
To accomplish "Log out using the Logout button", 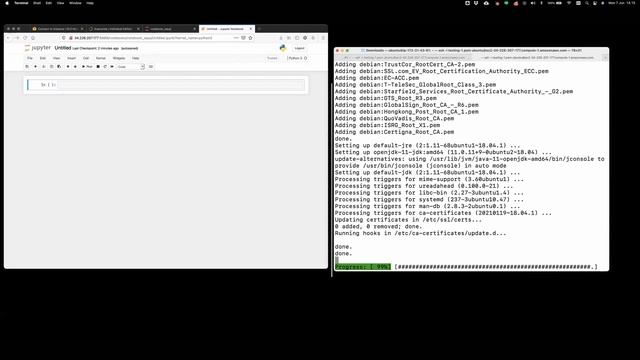I will pyautogui.click(x=299, y=48).
